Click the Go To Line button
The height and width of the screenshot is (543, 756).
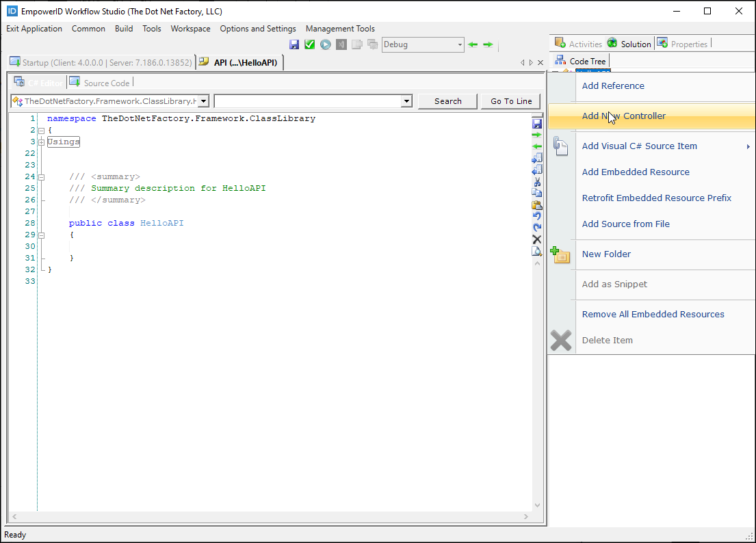(510, 101)
